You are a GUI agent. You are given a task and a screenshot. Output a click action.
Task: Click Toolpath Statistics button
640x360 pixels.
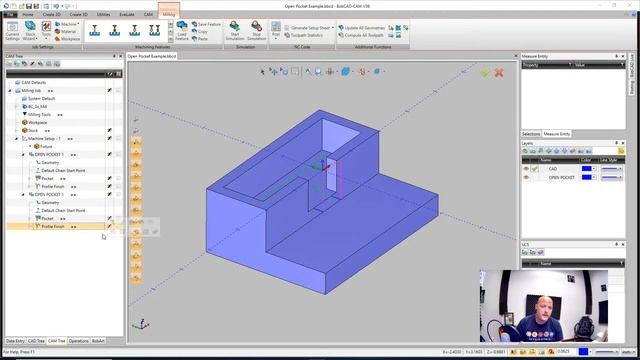(304, 36)
